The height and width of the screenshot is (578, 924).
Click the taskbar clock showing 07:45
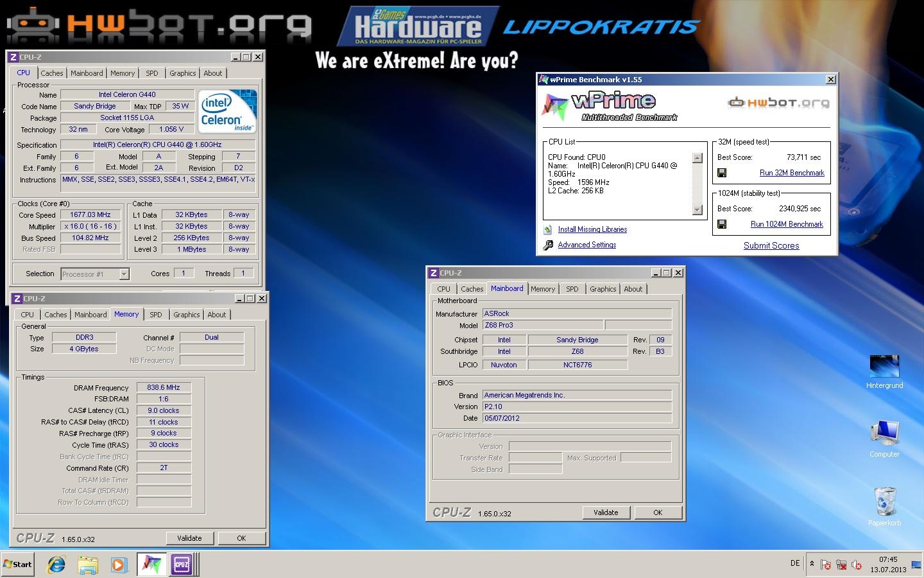pyautogui.click(x=888, y=565)
